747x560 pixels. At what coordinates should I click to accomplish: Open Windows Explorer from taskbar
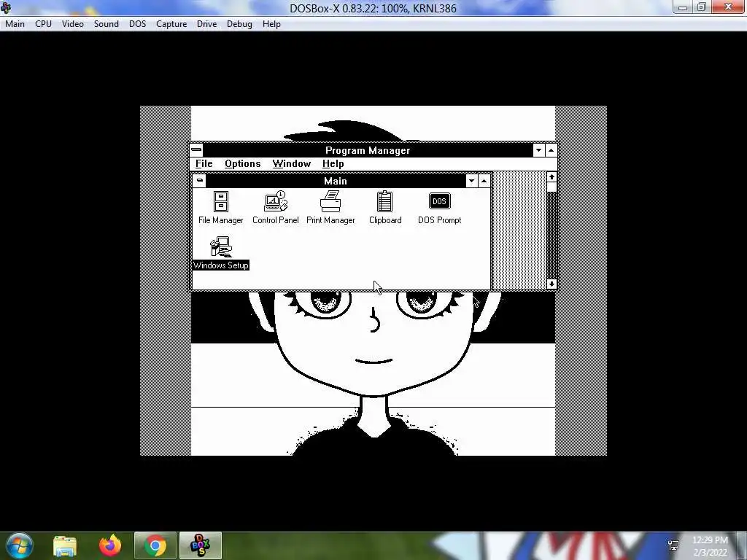65,545
